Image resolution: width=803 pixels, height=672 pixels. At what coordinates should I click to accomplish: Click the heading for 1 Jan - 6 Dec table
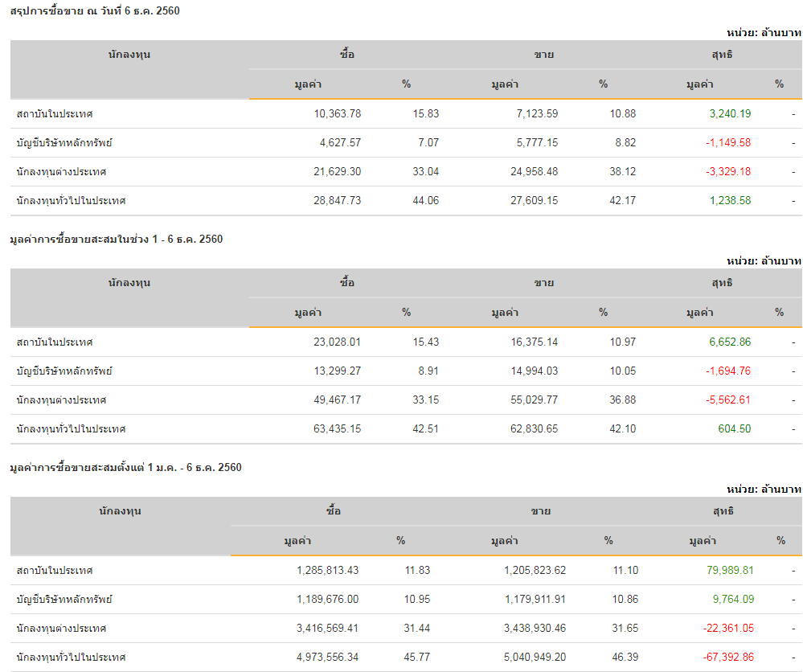(x=125, y=467)
